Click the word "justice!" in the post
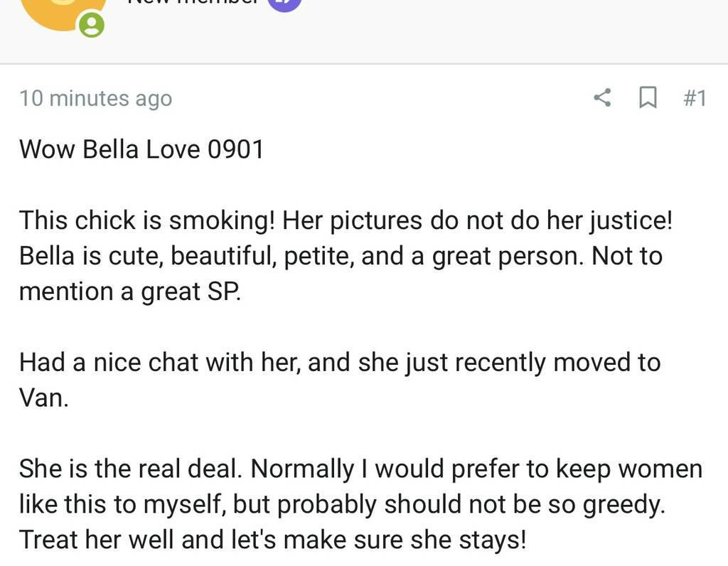 click(x=631, y=220)
